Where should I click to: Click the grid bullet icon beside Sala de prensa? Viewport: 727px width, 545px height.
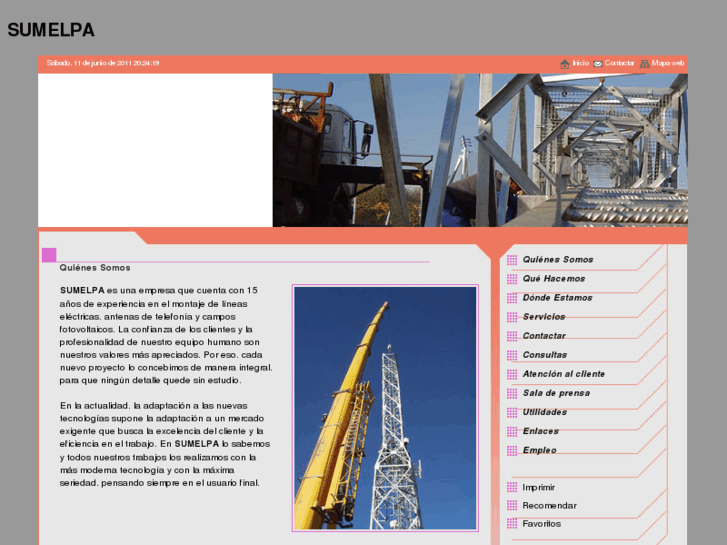[512, 393]
